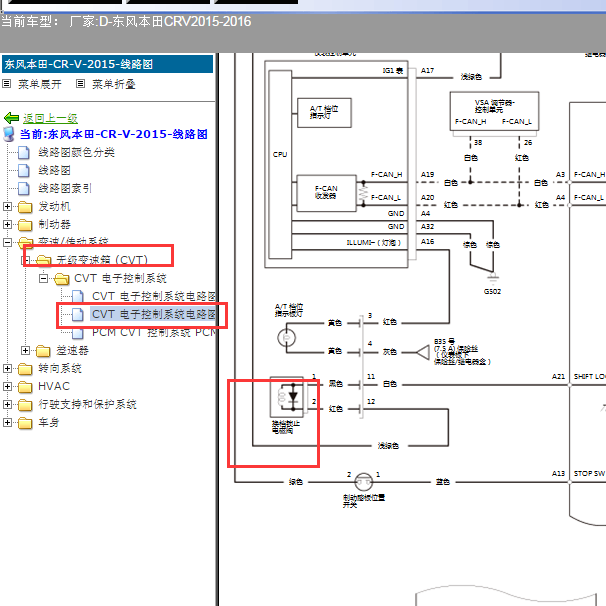The image size is (606, 606).
Task: Click the 菜单折叠 list icon
Action: (80, 83)
